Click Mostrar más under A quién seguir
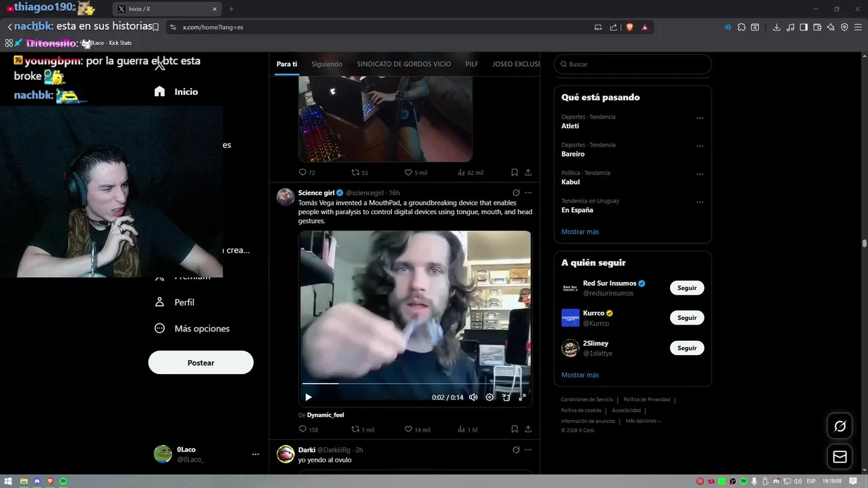The height and width of the screenshot is (488, 868). 580,375
